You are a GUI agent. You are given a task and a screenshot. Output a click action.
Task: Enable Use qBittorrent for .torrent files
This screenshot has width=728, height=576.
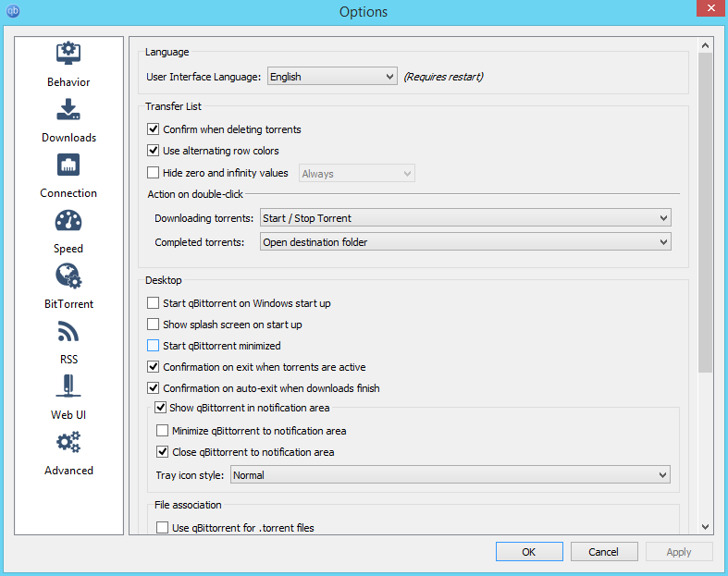pos(163,528)
